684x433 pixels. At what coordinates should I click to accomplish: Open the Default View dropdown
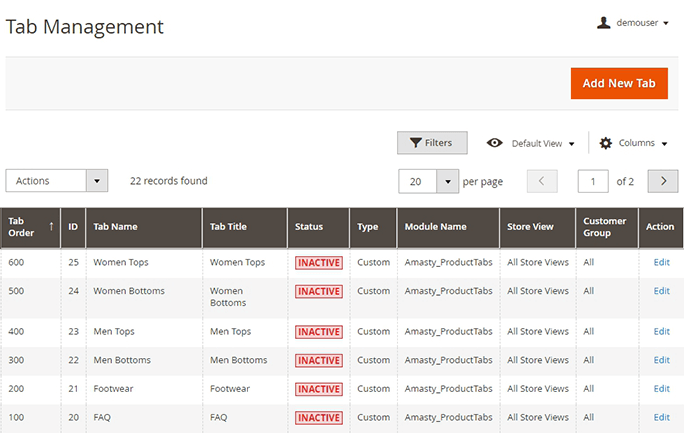tap(542, 143)
